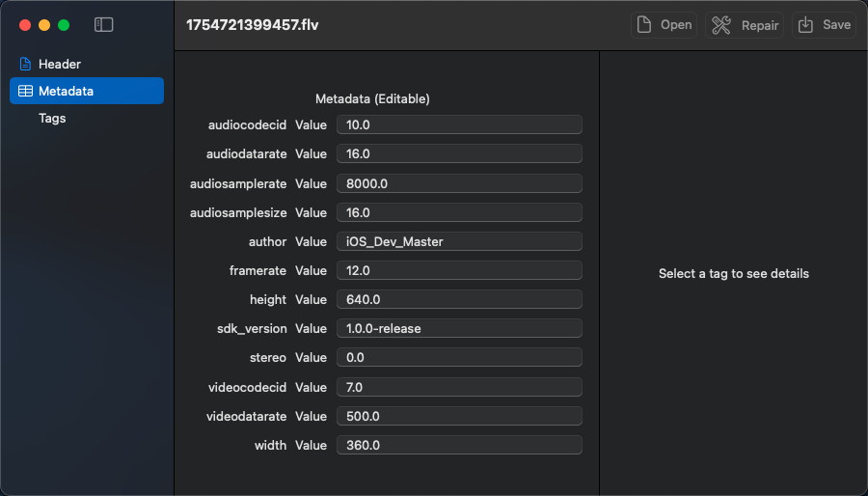Close the window with red button
This screenshot has height=496, width=868.
pos(25,25)
